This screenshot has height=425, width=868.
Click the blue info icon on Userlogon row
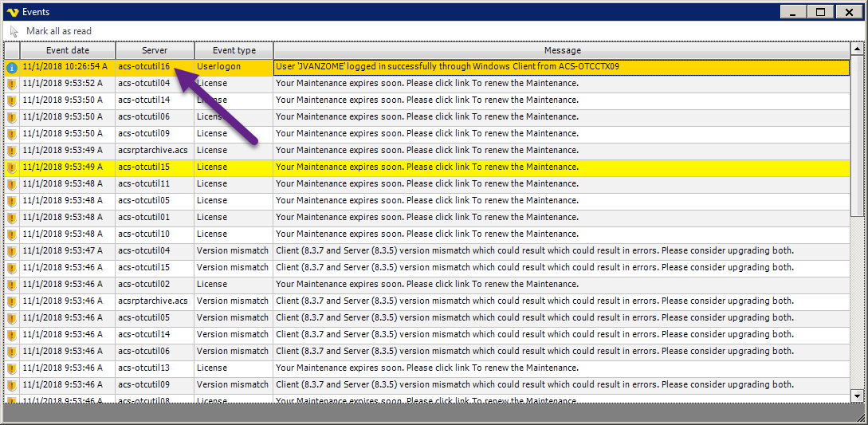(11, 68)
